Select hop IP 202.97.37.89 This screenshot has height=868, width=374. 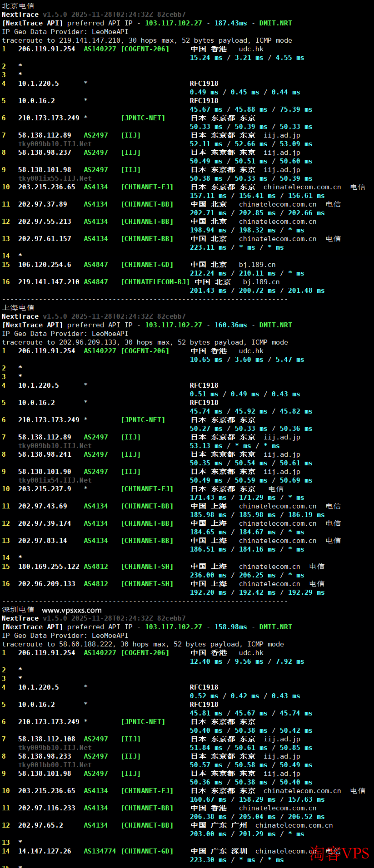(42, 204)
